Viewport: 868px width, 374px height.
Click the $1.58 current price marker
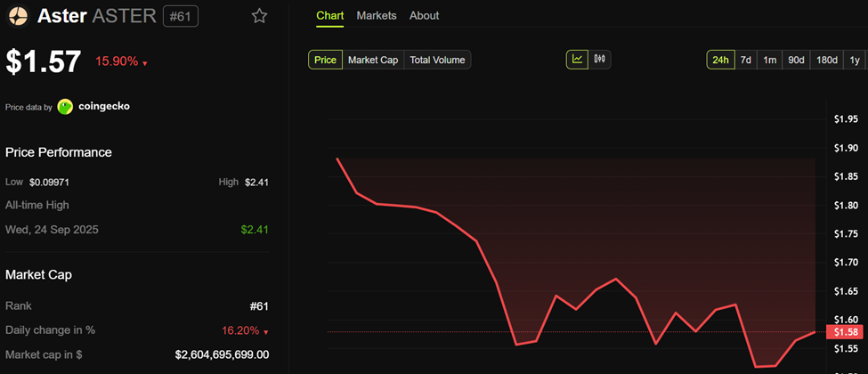click(x=843, y=332)
